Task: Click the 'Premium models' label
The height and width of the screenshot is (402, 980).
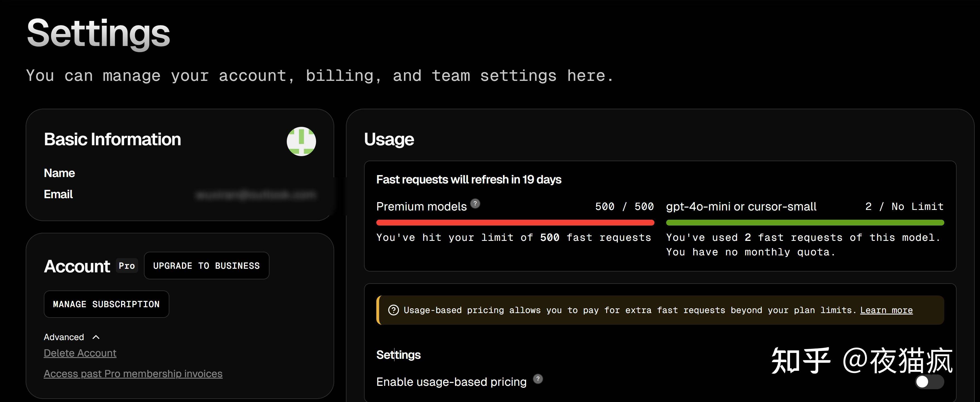Action: point(421,207)
